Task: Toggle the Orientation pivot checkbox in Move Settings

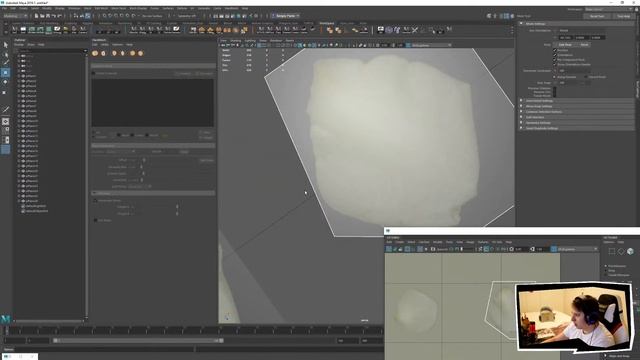Action: [555, 55]
